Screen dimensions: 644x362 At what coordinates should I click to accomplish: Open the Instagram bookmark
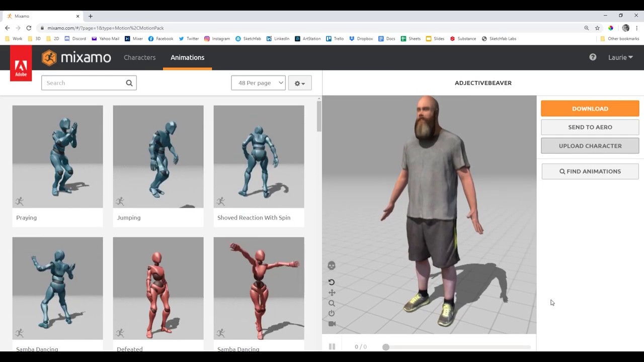tap(217, 39)
